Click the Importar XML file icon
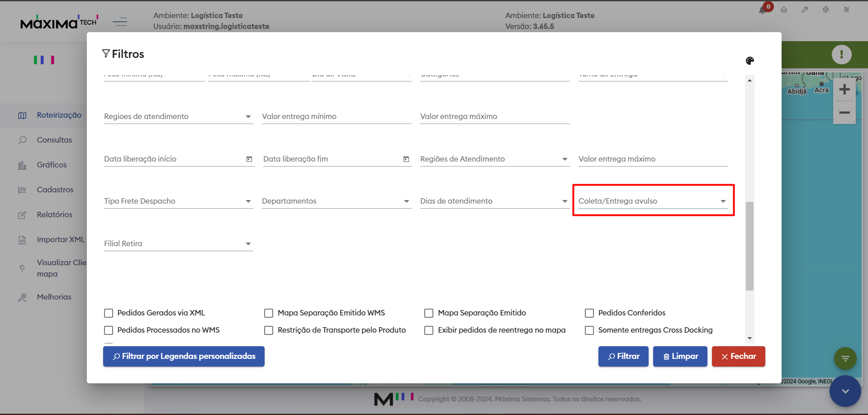The image size is (868, 415). 22,240
